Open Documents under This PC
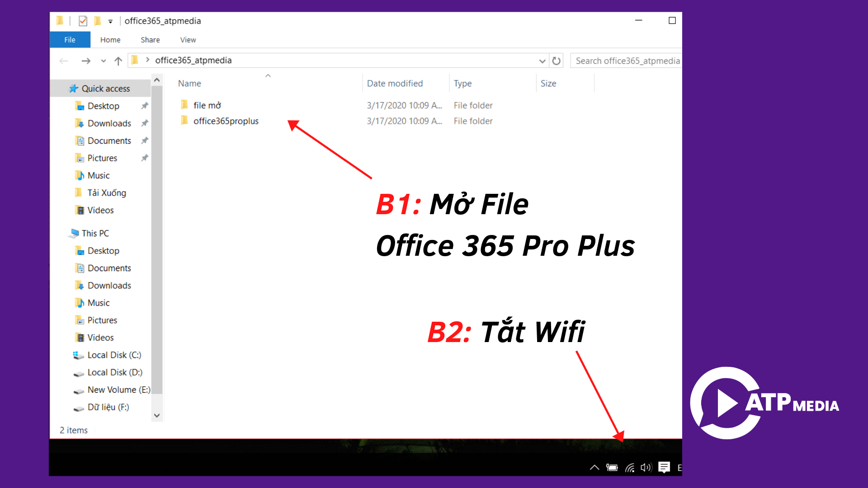 (109, 268)
